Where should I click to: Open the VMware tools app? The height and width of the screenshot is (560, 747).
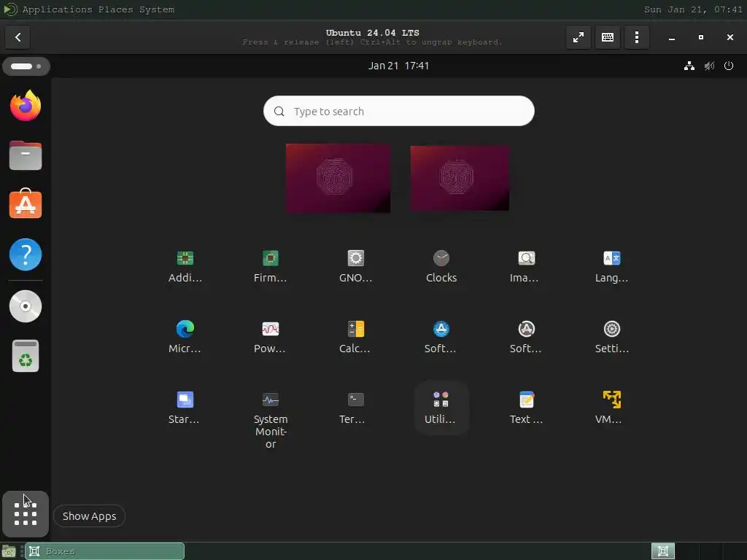[612, 408]
